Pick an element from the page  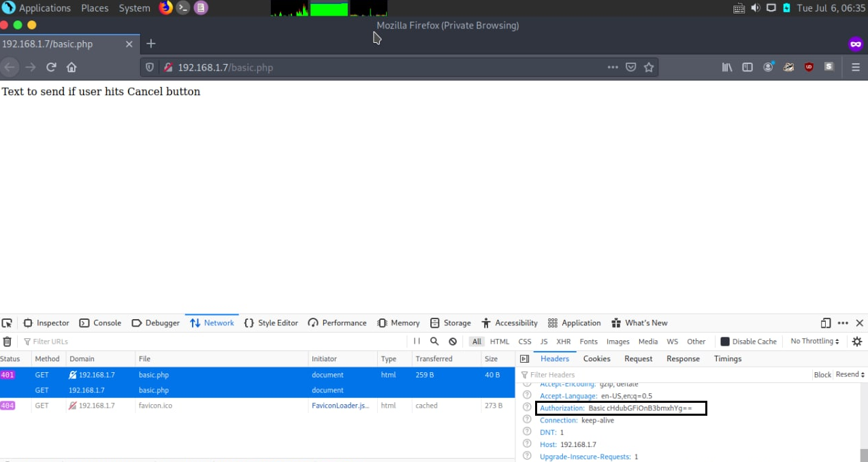[7, 323]
